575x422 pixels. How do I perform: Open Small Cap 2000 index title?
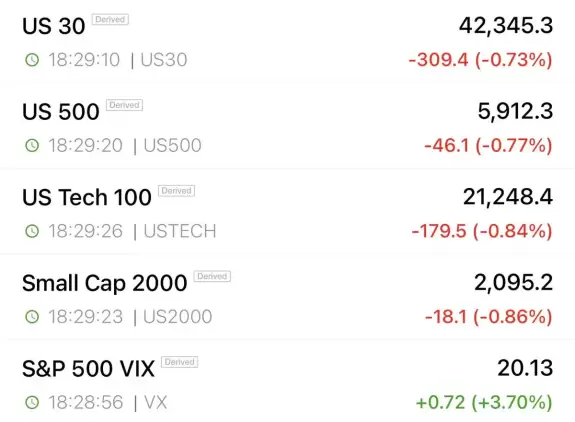click(x=105, y=283)
